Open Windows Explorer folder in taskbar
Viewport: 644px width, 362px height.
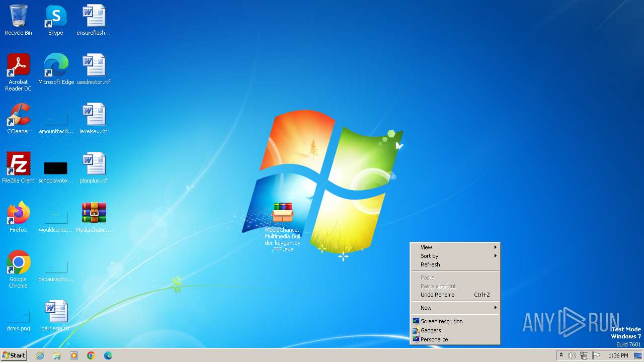pyautogui.click(x=57, y=355)
